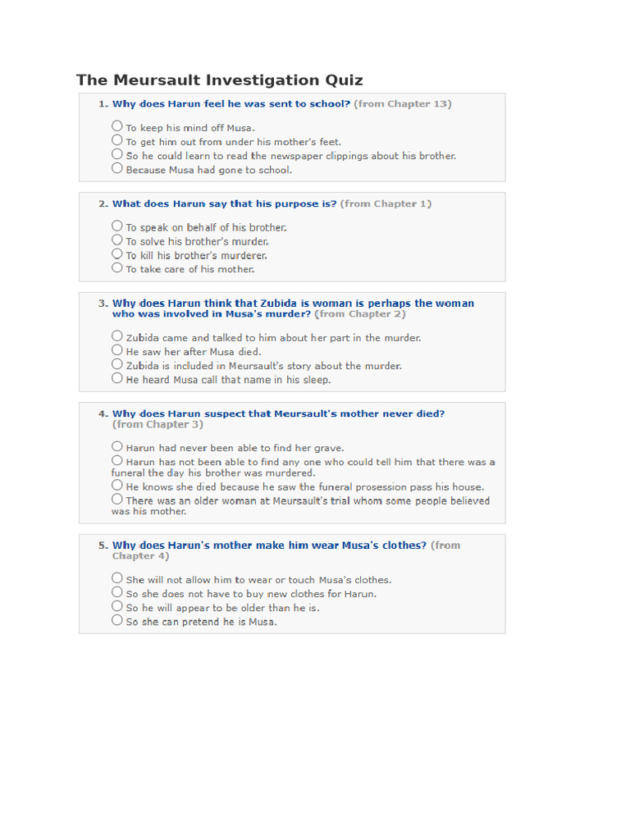Choose 'He saw her after Musa died'
The image size is (630, 840).
[117, 350]
